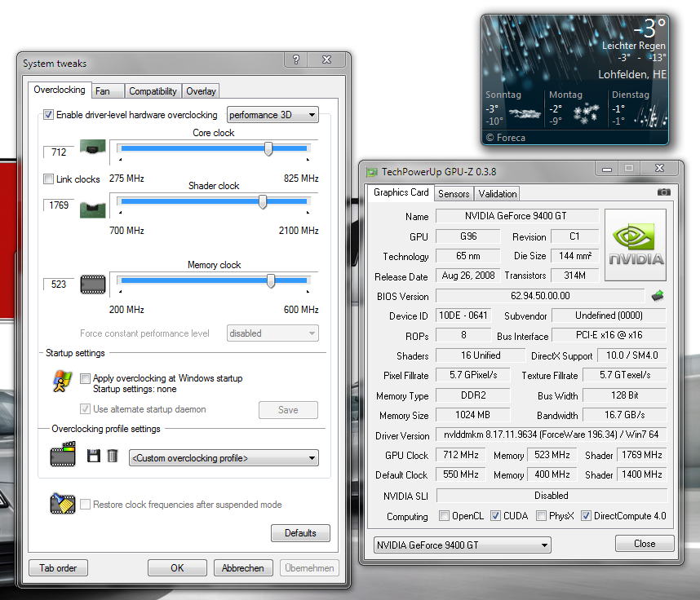Screen dimensions: 700x600
Task: Click Sonntag forecast cloud icon in weather gadget
Action: click(x=525, y=114)
